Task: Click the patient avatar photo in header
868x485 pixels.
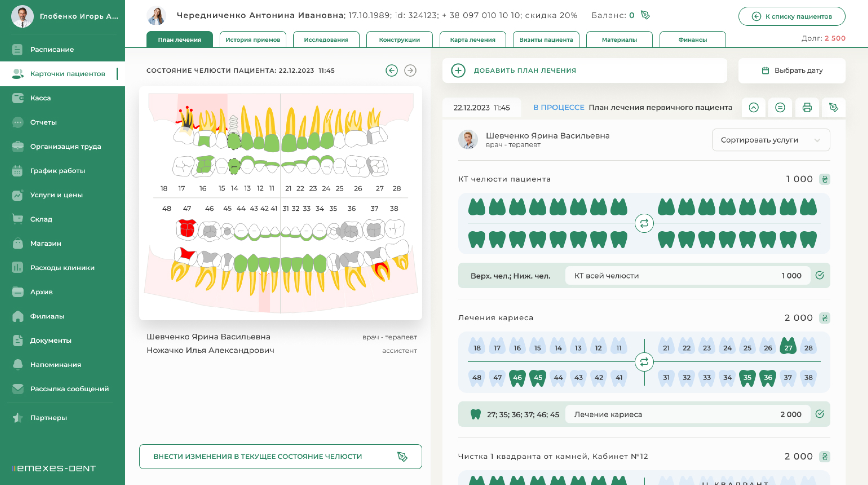Action: (156, 16)
